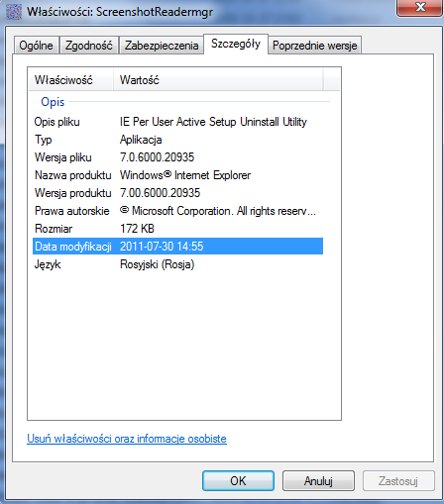This screenshot has height=504, width=444.
Task: Select the Język Rosyjski row
Action: [x=177, y=264]
